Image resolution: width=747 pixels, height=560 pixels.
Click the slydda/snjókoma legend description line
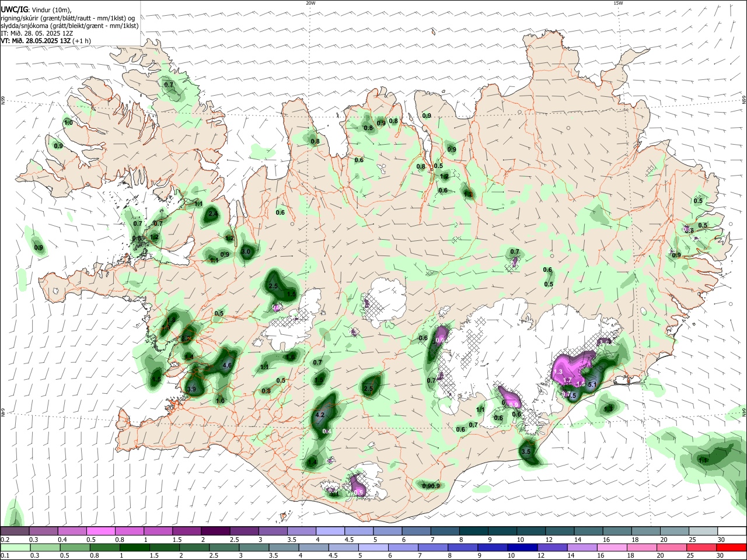pyautogui.click(x=70, y=26)
